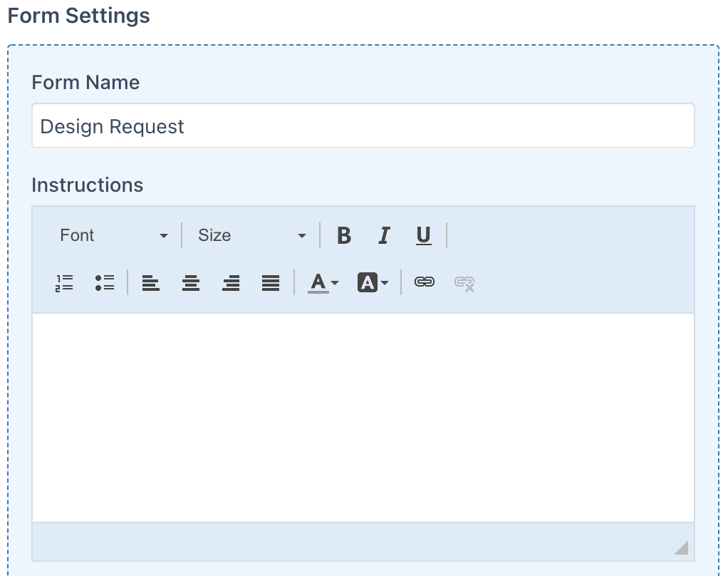Toggle italic formatting

click(x=384, y=235)
